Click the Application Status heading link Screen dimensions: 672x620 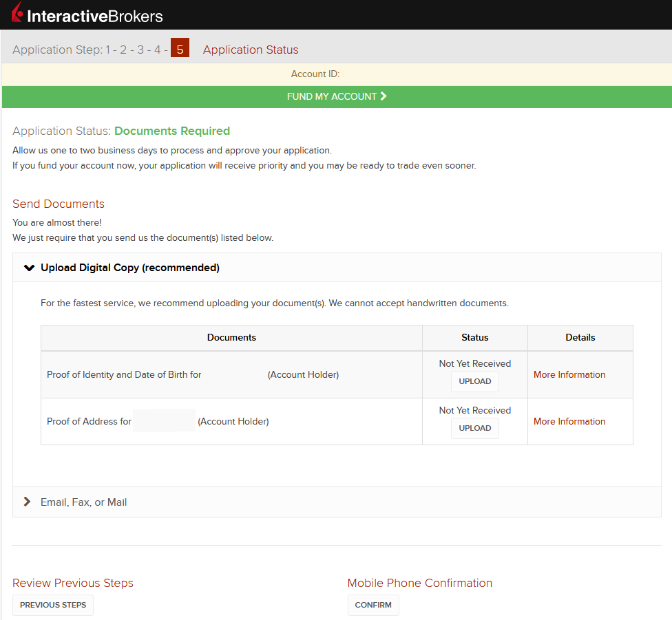point(251,50)
